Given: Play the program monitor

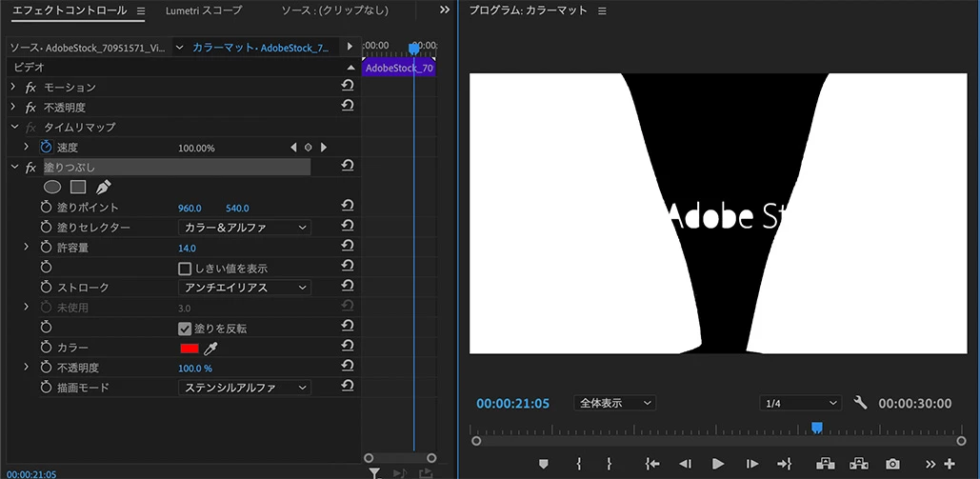Looking at the screenshot, I should pyautogui.click(x=718, y=464).
